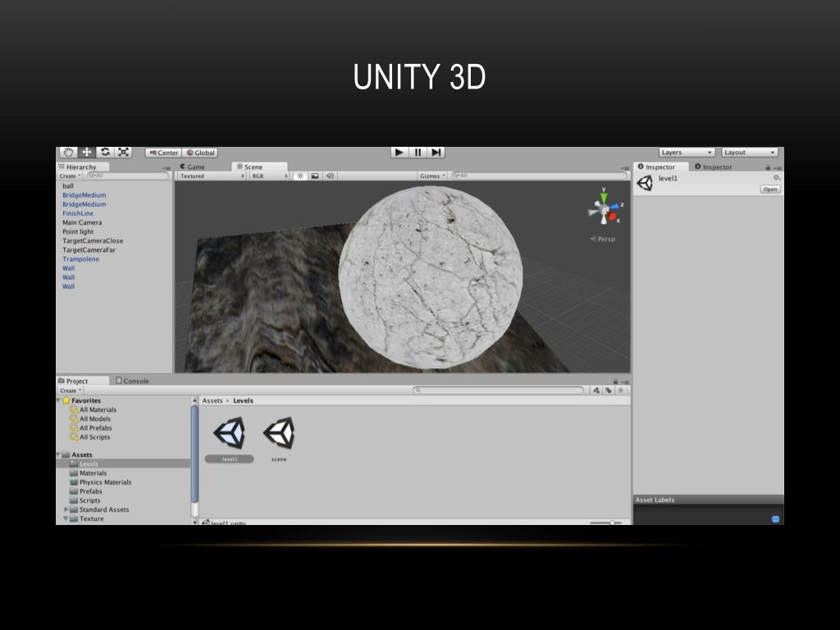Click search by type filter icon
840x630 pixels.
click(596, 390)
